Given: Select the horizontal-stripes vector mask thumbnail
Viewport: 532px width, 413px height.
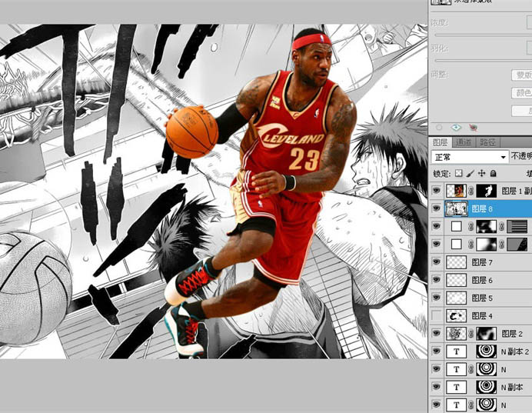Looking at the screenshot, I should 517,226.
